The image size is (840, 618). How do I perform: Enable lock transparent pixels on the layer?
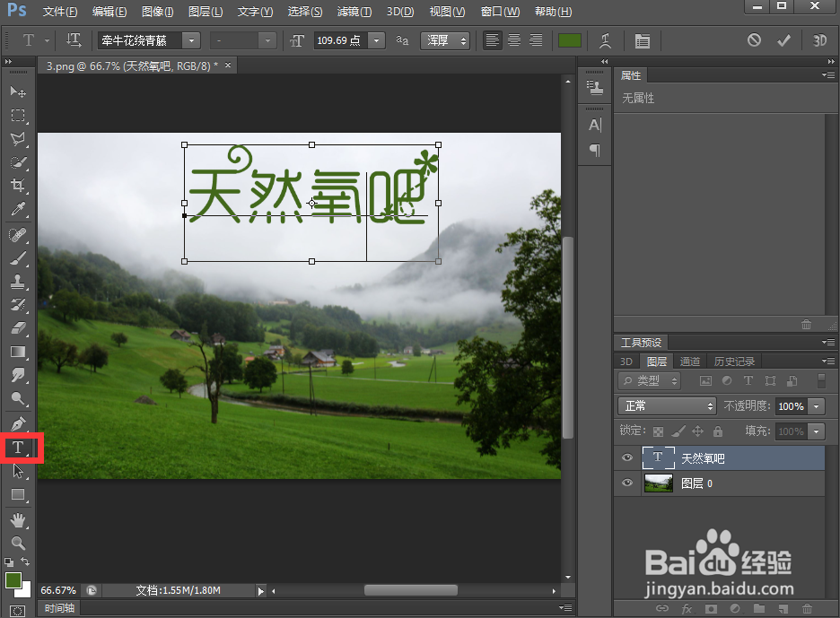[657, 431]
